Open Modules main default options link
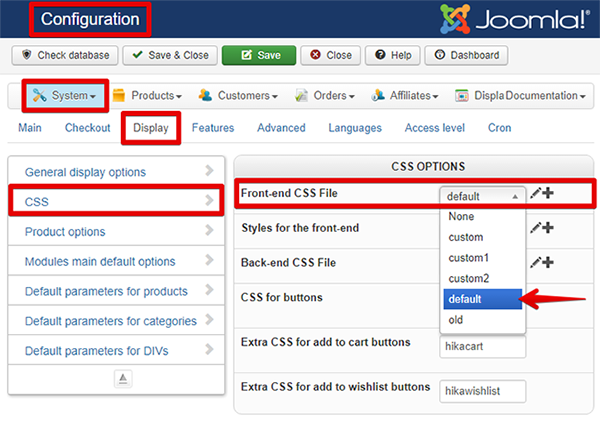This screenshot has width=600, height=422. point(100,262)
